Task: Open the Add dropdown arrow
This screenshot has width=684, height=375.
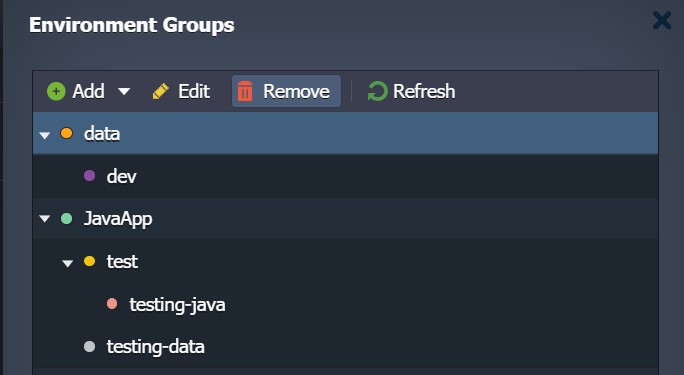Action: (124, 92)
